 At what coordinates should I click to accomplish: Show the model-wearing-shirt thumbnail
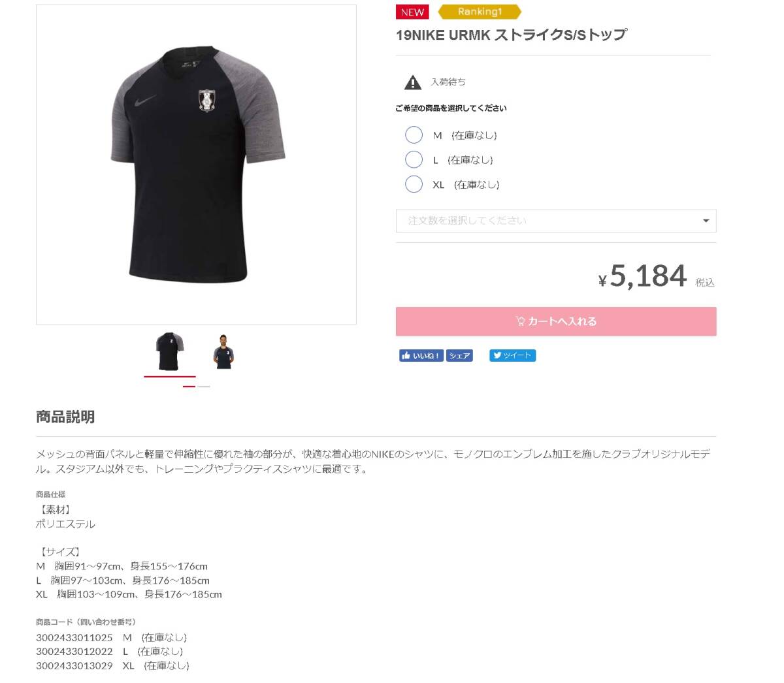point(223,352)
